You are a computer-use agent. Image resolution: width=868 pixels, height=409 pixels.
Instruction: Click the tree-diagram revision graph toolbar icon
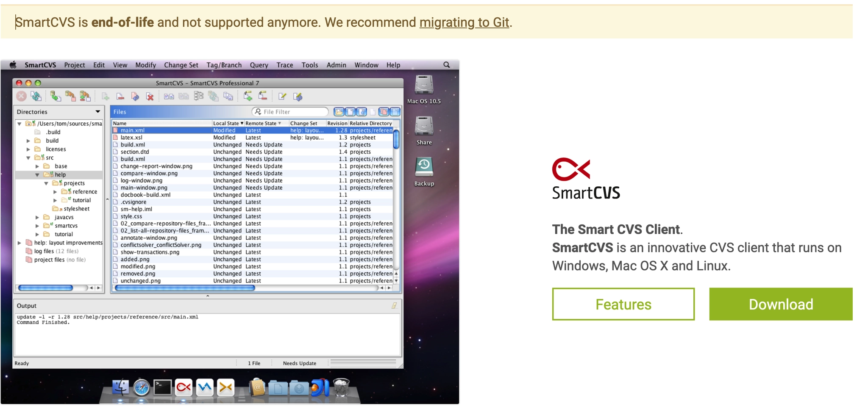[x=198, y=97]
